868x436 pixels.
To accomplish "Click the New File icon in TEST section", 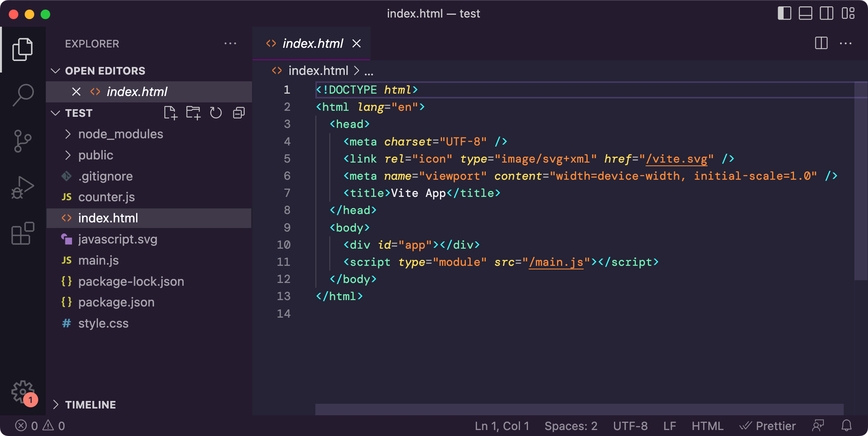I will [x=170, y=113].
